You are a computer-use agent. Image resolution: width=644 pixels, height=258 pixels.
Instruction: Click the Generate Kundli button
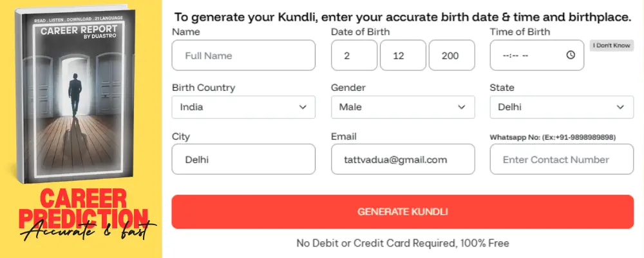(x=402, y=212)
